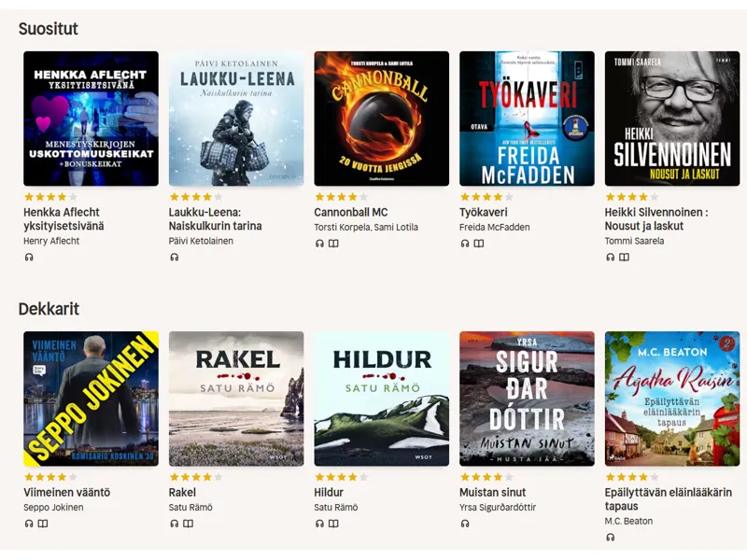Screen dimensions: 747x560
Task: Choose the open book icon under Hildur
Action: [333, 524]
